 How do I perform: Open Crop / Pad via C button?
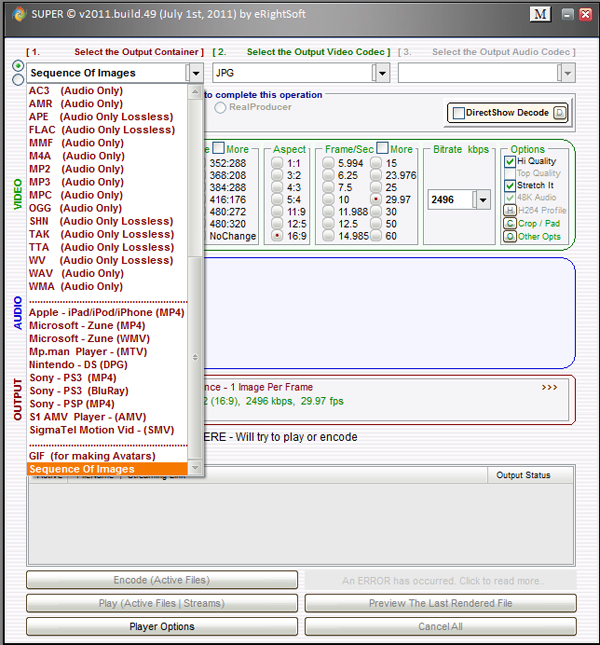(510, 223)
